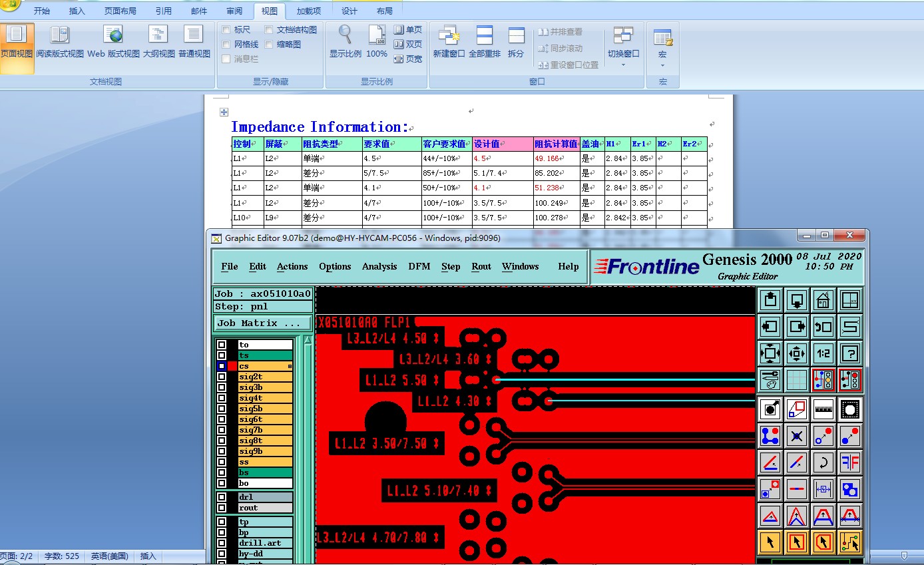Viewport: 924px width, 565px height.
Task: Toggle the 网格线 gridlines checkbox
Action: 226,45
